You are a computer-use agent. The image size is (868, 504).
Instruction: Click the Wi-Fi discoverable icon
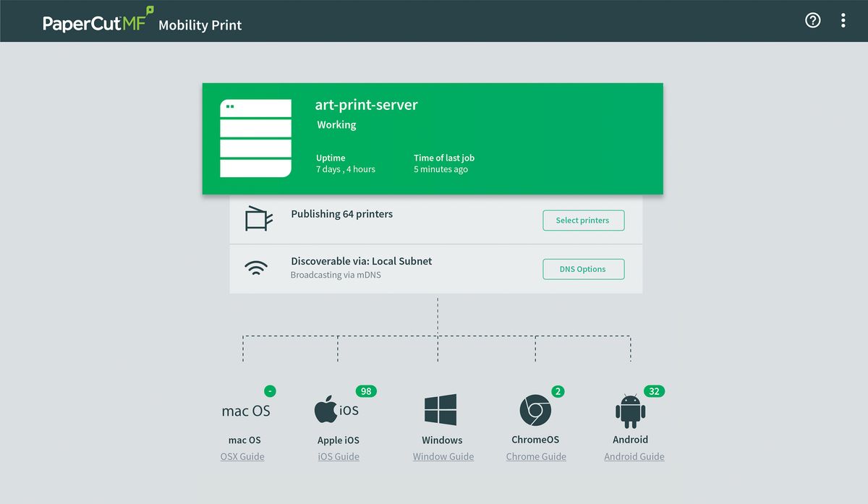coord(255,268)
